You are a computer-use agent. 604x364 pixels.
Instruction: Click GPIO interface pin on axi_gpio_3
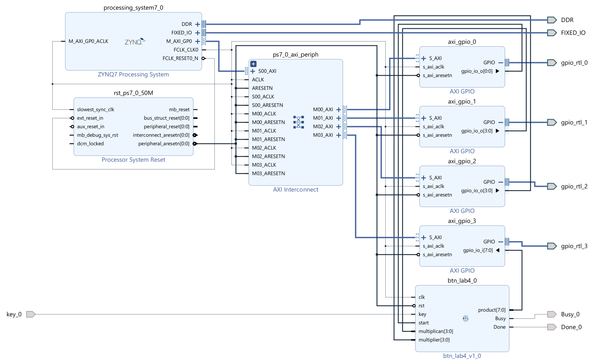click(x=507, y=242)
